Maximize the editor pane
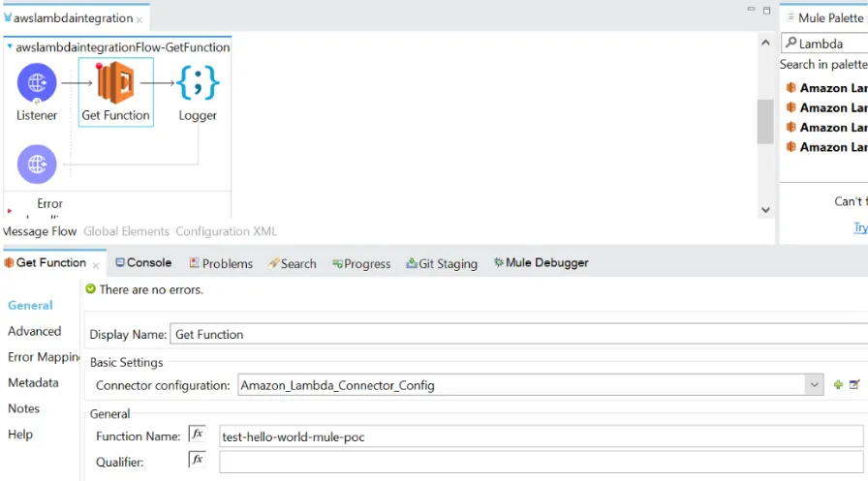 point(766,10)
